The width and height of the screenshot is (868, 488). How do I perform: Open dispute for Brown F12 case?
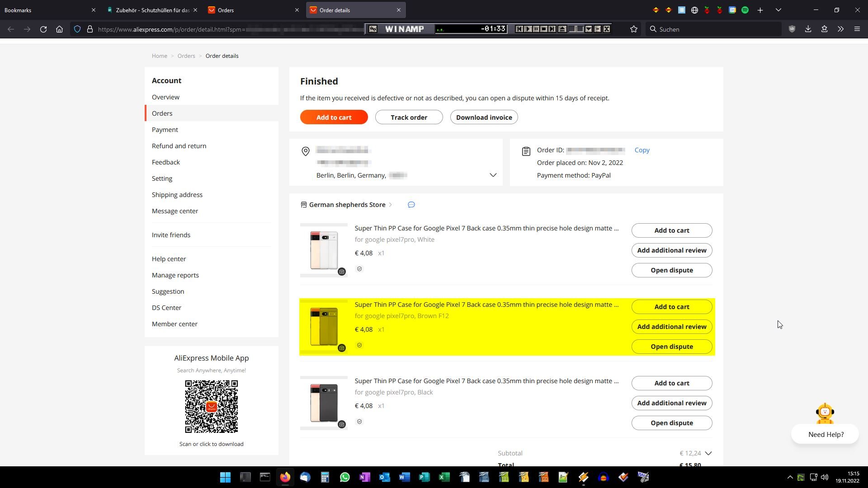(x=671, y=347)
